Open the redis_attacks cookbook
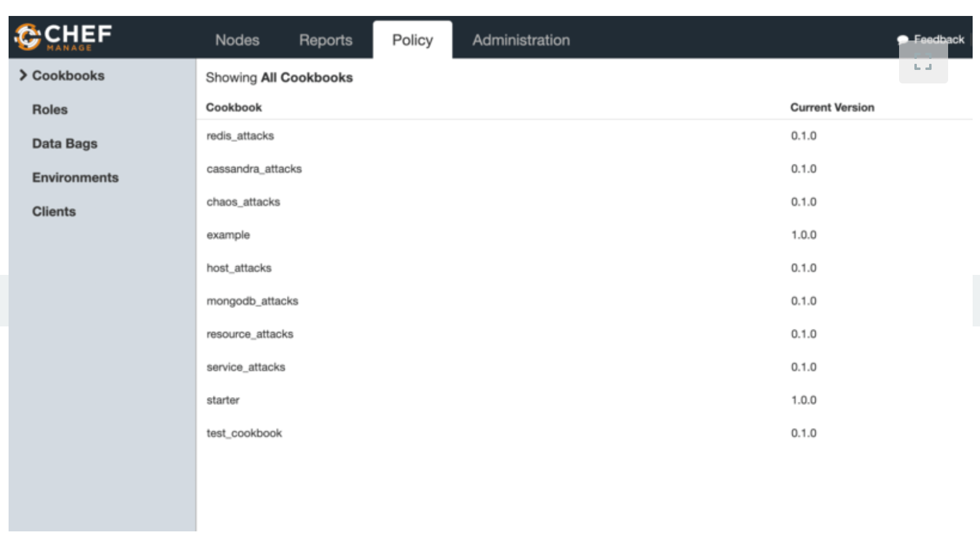The height and width of the screenshot is (551, 980). click(240, 136)
